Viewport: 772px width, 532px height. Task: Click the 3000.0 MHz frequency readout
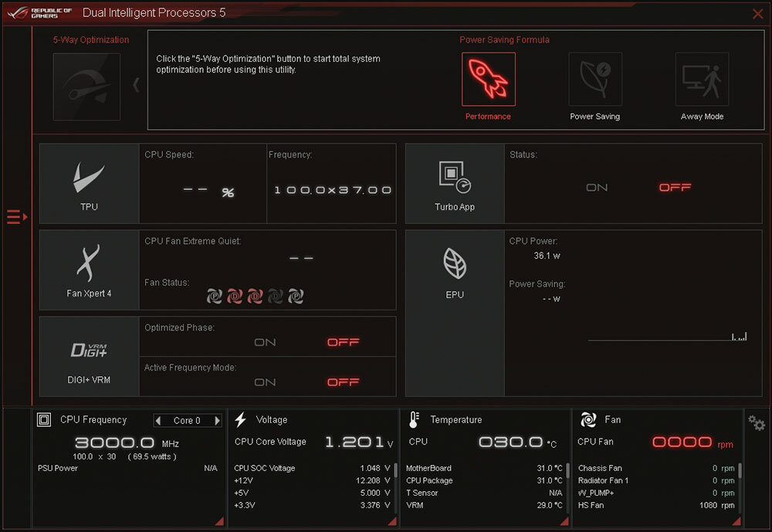pos(127,443)
